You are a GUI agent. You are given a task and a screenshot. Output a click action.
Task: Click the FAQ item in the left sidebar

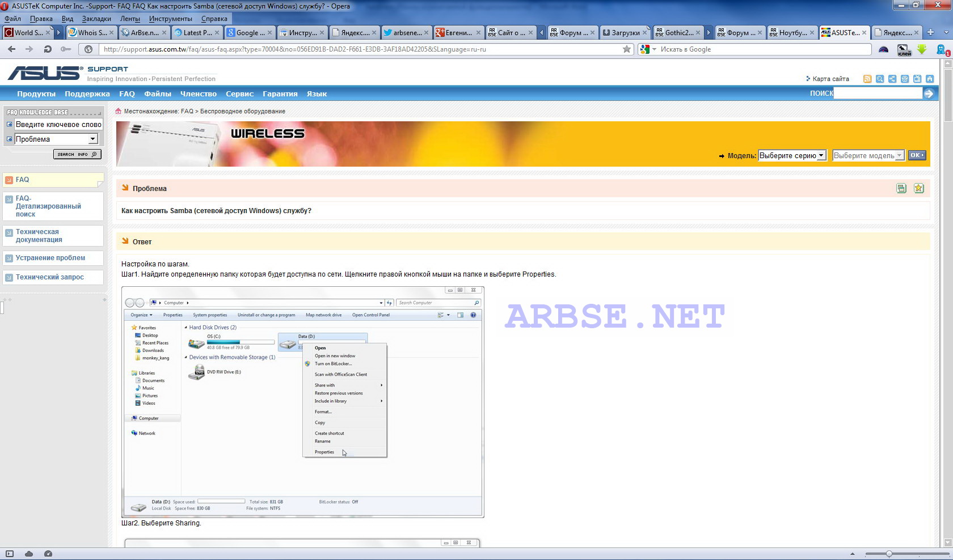53,180
